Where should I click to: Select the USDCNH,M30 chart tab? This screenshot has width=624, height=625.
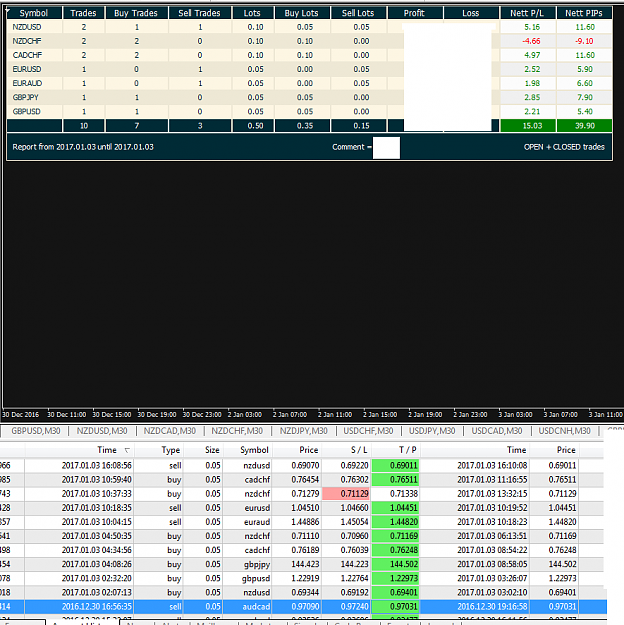[x=564, y=431]
